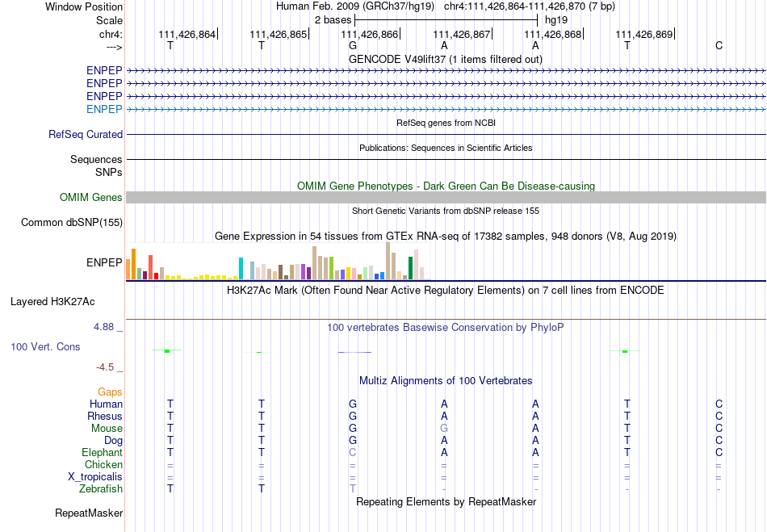Open the GENCODE V49lift37 track title

pos(446,60)
